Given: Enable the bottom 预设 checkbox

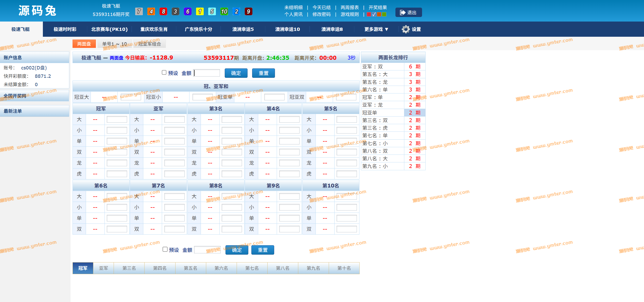Looking at the screenshot, I should point(165,249).
